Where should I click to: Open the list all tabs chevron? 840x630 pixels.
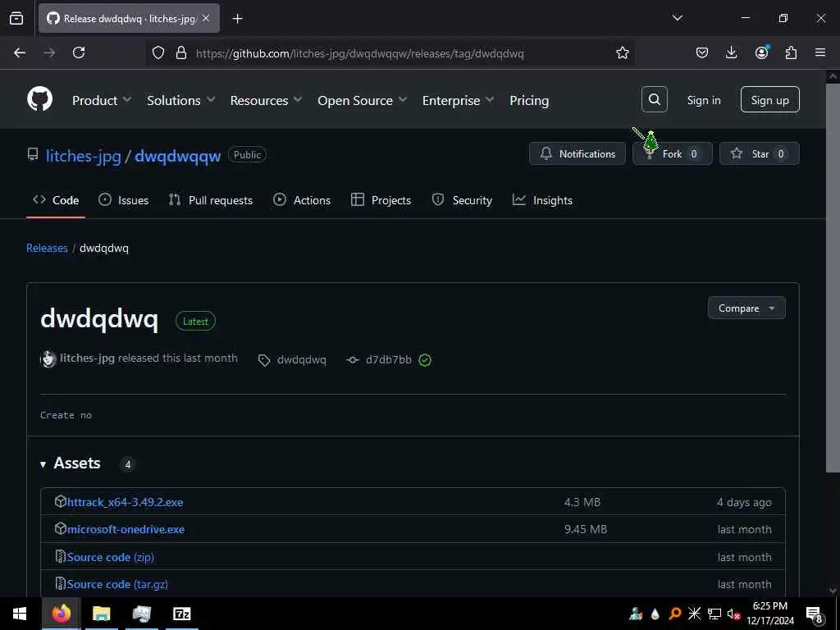677,18
